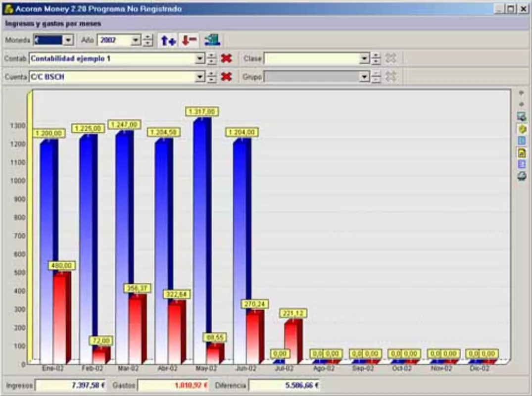Click the top gray pin icon in the chart sidebar
Image resolution: width=532 pixels, height=396 pixels.
pos(522,94)
